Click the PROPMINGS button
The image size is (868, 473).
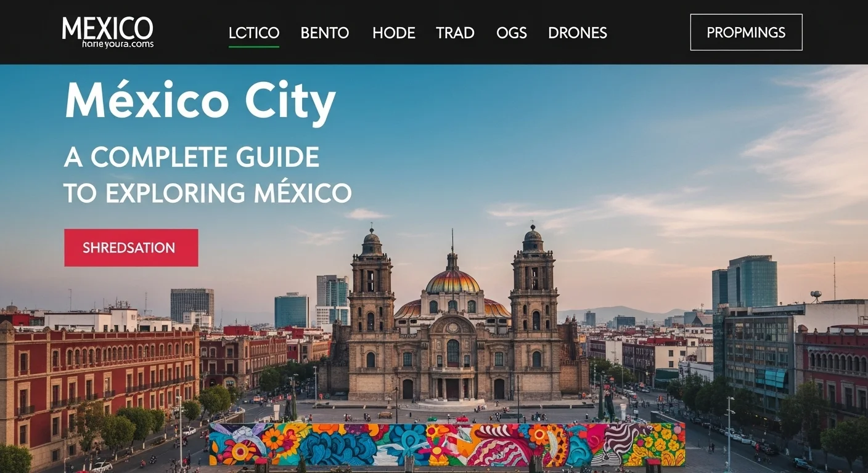[746, 32]
